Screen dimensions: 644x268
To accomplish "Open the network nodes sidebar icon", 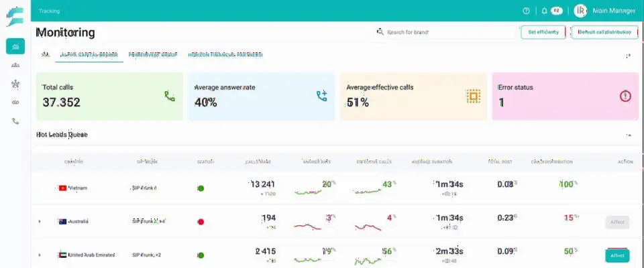I will coord(15,84).
